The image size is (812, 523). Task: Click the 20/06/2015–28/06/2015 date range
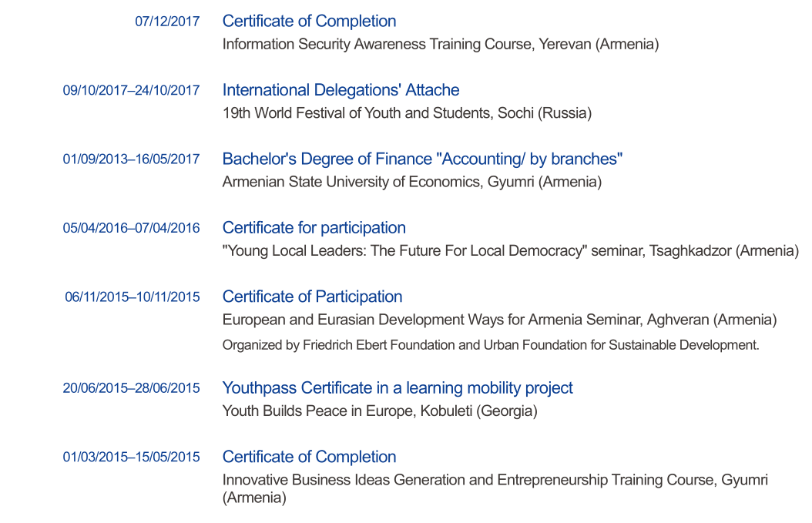pyautogui.click(x=131, y=388)
